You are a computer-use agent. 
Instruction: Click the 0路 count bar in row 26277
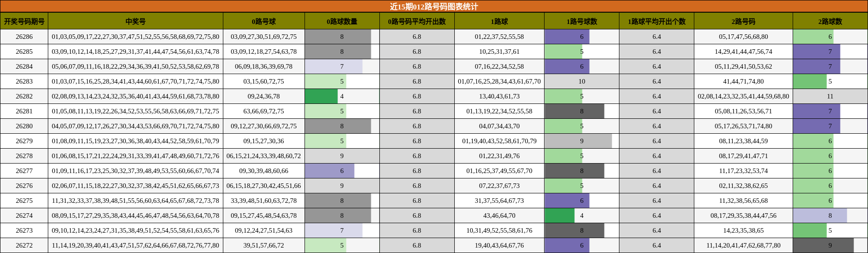click(x=330, y=171)
